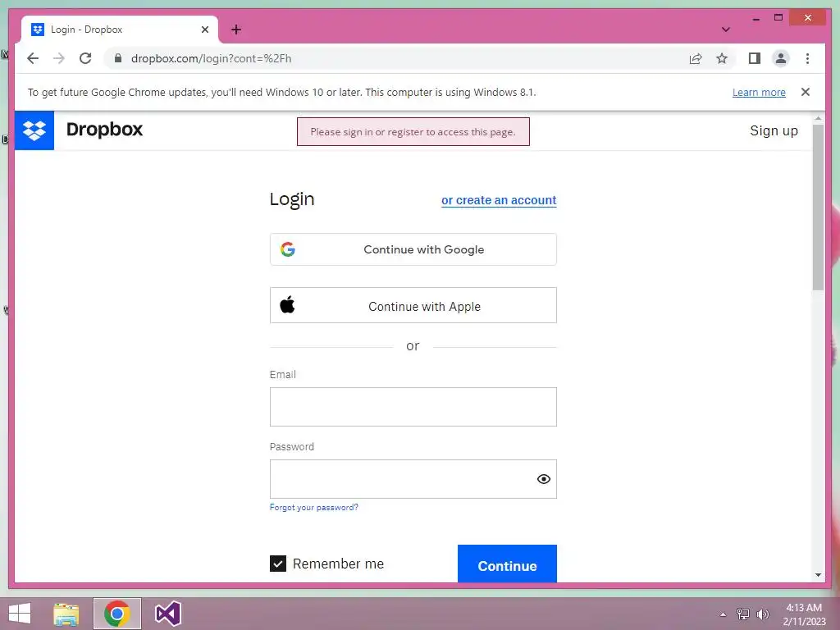Close the Login - Dropbox tab

204,30
